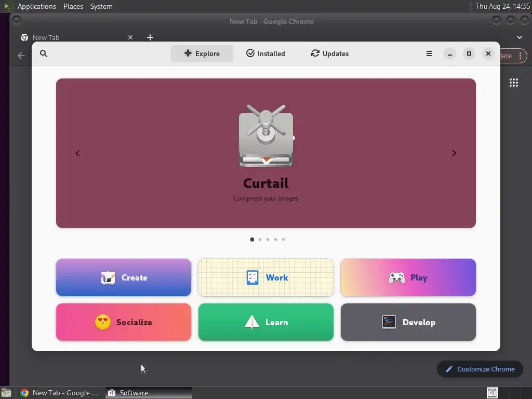Switch to the Updates tab
Screen dimensions: 532x399
[x=330, y=54]
